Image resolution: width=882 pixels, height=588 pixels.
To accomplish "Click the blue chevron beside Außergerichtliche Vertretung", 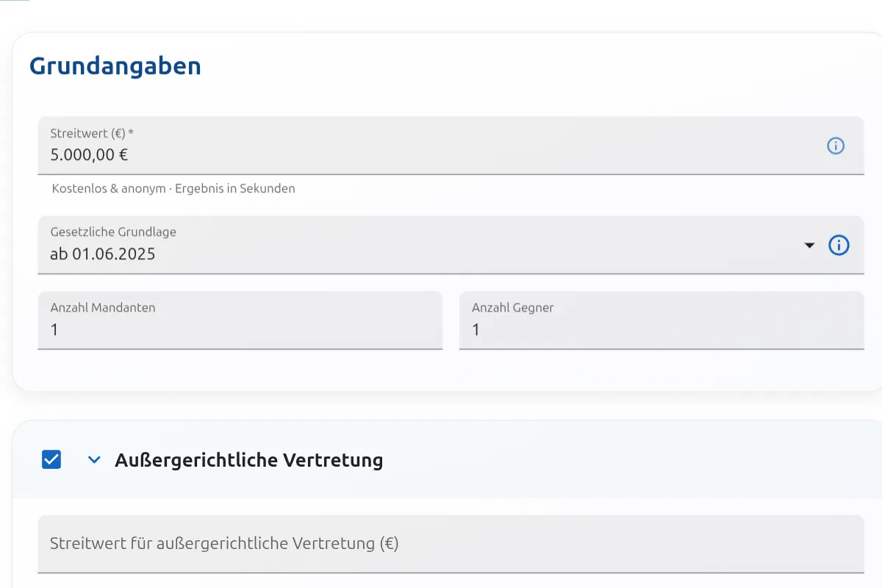I will (x=93, y=459).
